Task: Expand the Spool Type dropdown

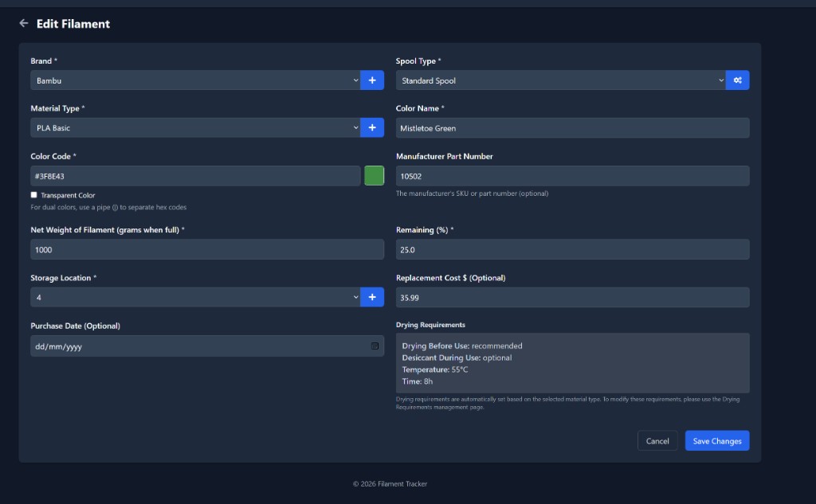Action: (x=560, y=80)
